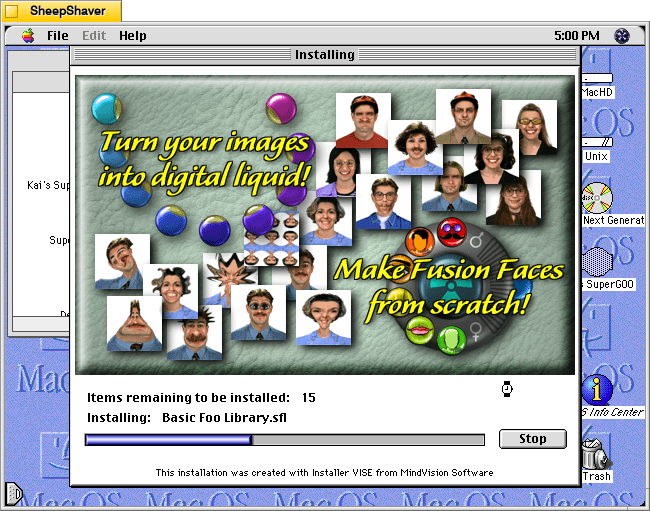Select the Info Center desktop icon
The height and width of the screenshot is (511, 650).
[x=597, y=390]
